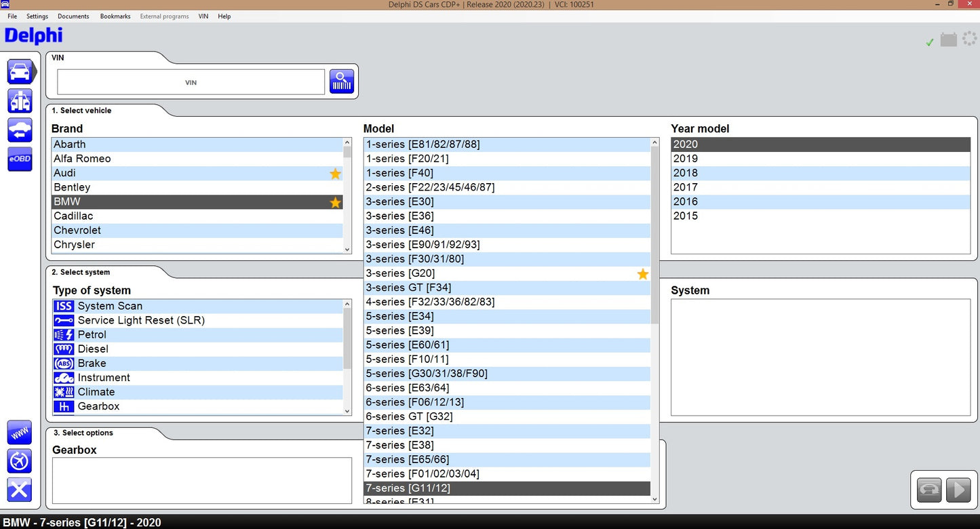The height and width of the screenshot is (529, 980).
Task: Click the Petrol system icon
Action: [x=64, y=334]
